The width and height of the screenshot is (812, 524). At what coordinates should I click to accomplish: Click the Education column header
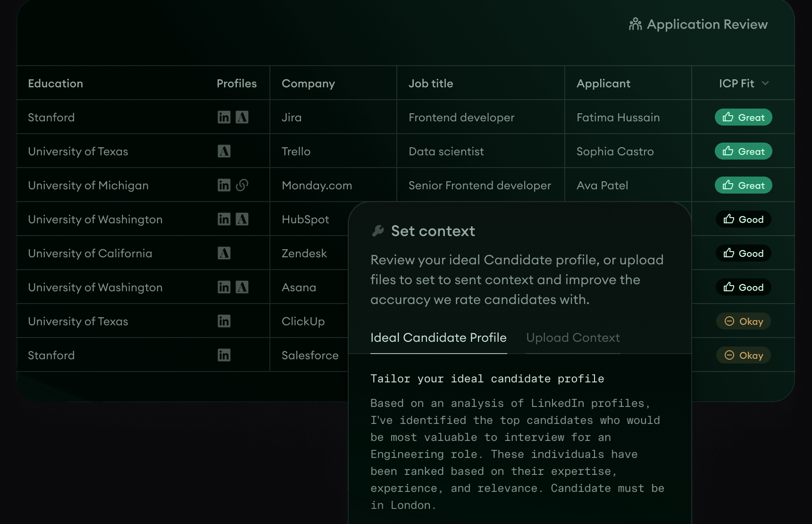point(55,84)
